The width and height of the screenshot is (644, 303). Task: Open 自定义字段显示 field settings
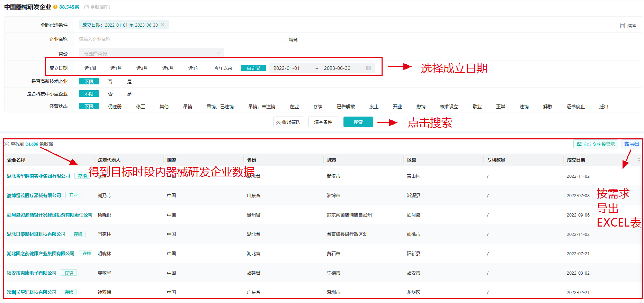point(596,144)
